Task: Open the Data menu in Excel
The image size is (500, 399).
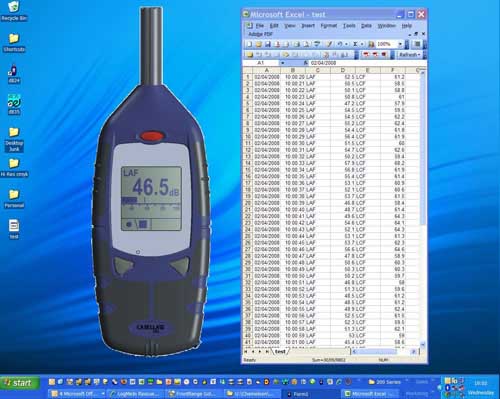Action: [x=366, y=26]
